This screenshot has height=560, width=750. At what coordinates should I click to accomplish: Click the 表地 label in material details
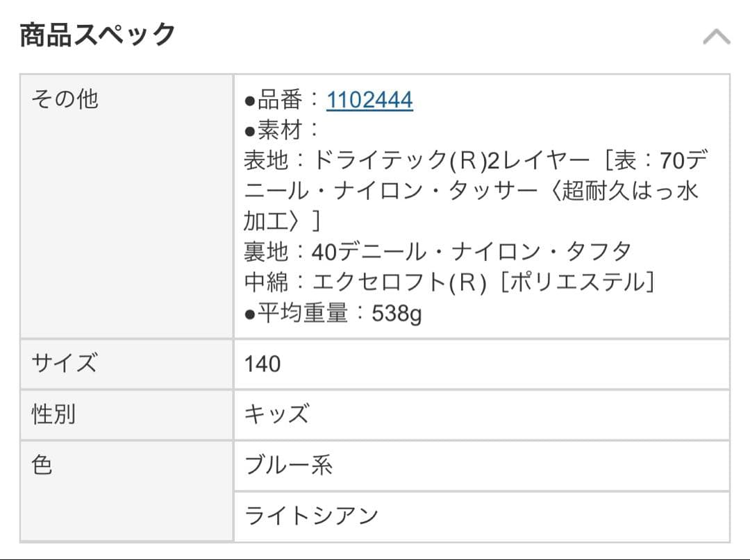tap(265, 160)
